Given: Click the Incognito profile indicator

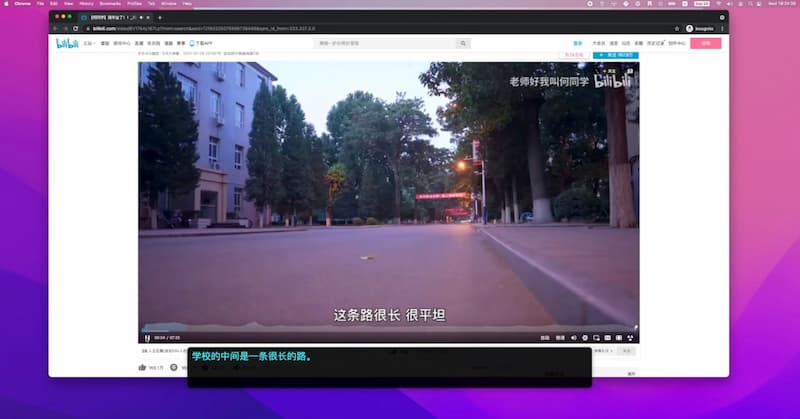Looking at the screenshot, I should (700, 29).
